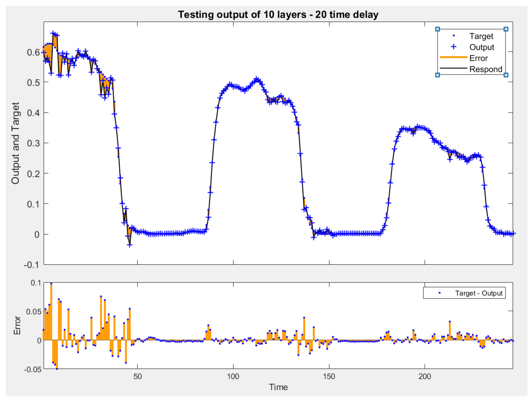The height and width of the screenshot is (402, 532).
Task: Click the Time x-axis label
Action: (278, 387)
